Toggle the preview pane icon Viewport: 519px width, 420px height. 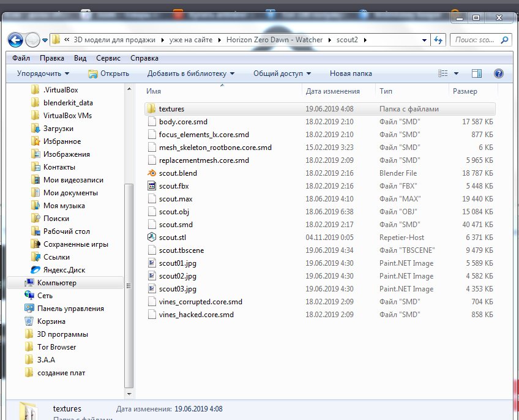click(477, 73)
